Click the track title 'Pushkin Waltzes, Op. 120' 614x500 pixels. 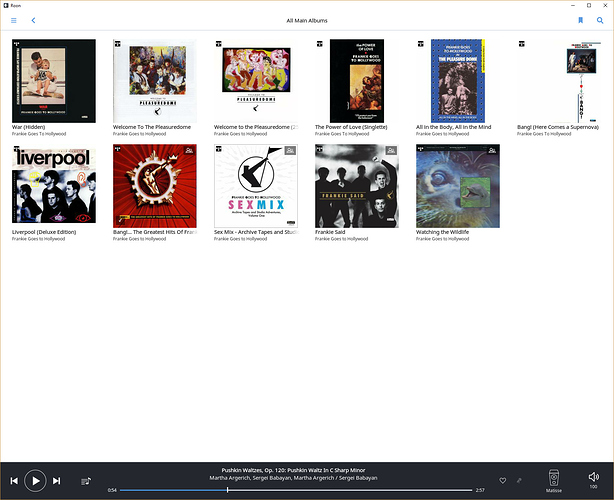293,470
